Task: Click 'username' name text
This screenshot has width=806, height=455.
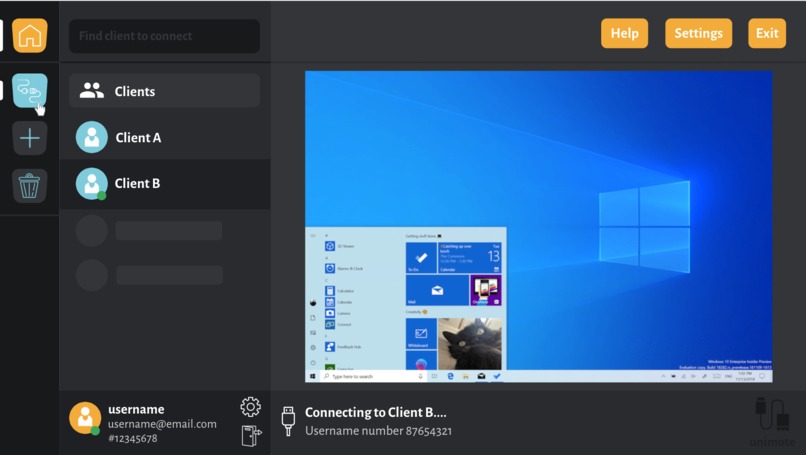Action: pos(136,409)
